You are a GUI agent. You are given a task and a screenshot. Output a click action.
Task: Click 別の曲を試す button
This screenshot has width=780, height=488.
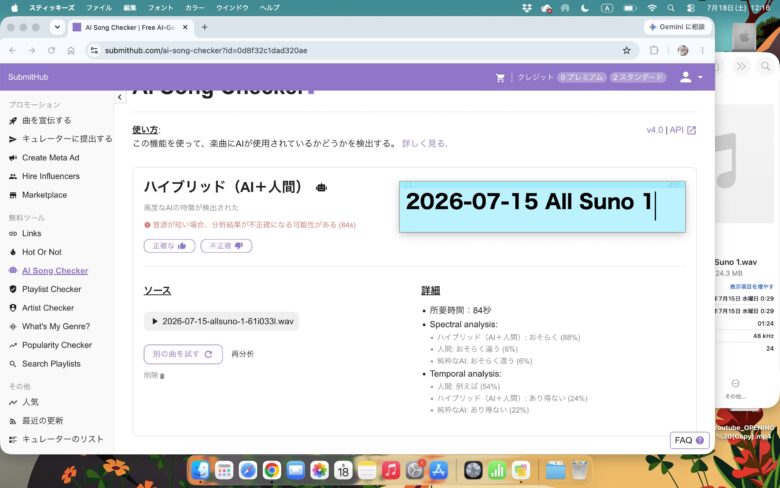point(183,354)
